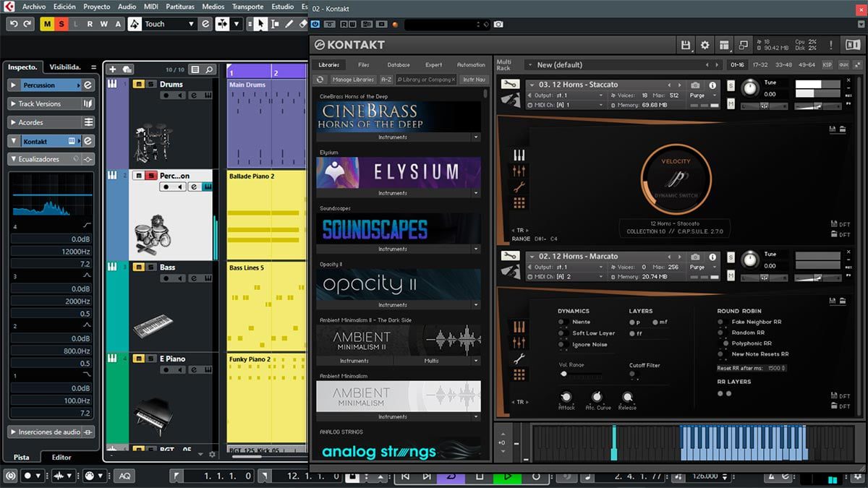
Task: Click the Kontakt NI logo button
Action: click(x=851, y=45)
